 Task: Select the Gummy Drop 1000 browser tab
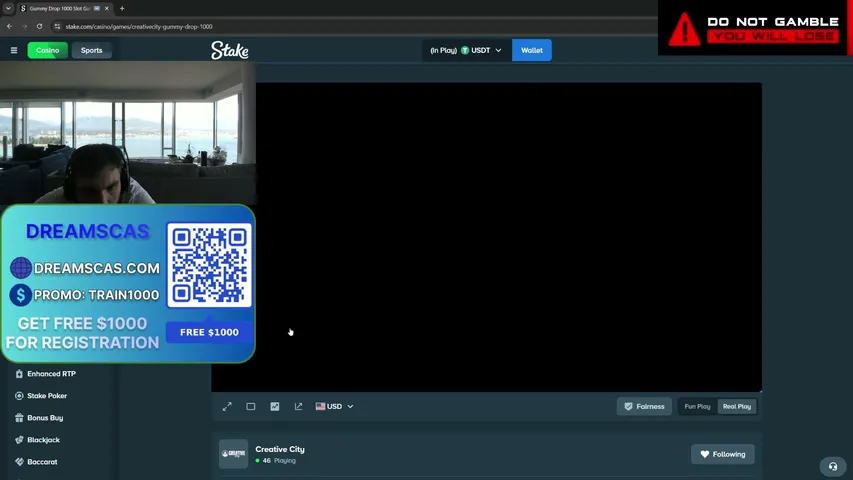pos(64,8)
